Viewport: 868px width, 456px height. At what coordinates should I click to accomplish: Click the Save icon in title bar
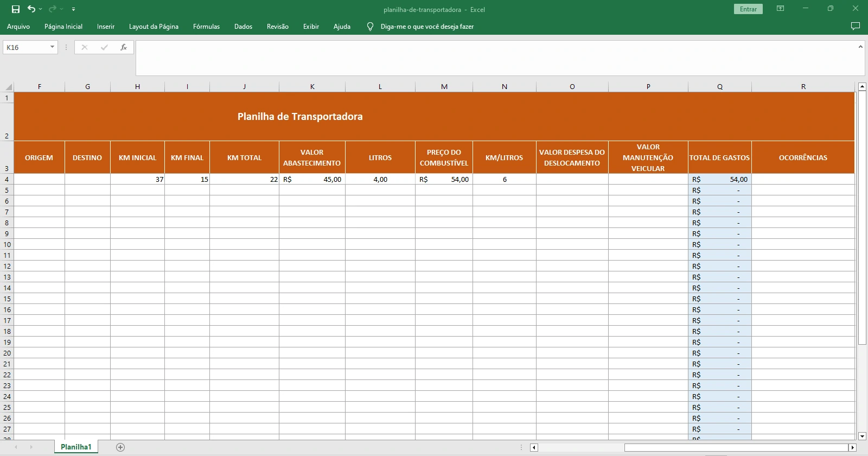[16, 9]
